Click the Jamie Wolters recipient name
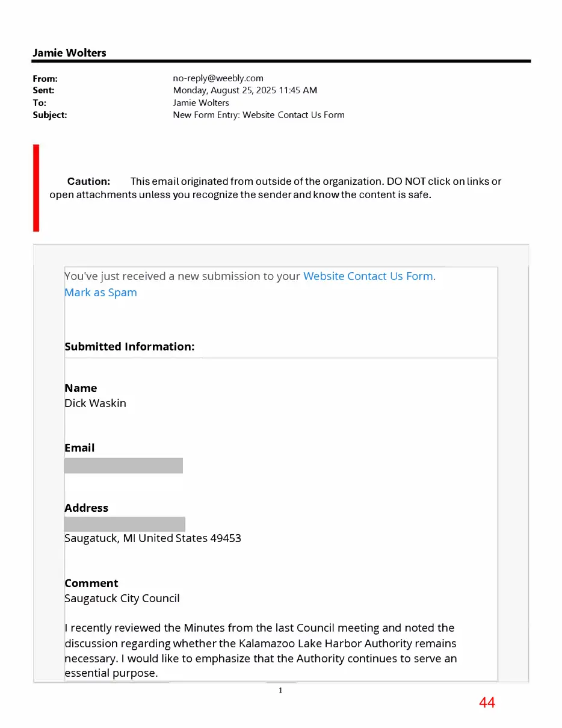The image size is (562, 728). pos(201,103)
